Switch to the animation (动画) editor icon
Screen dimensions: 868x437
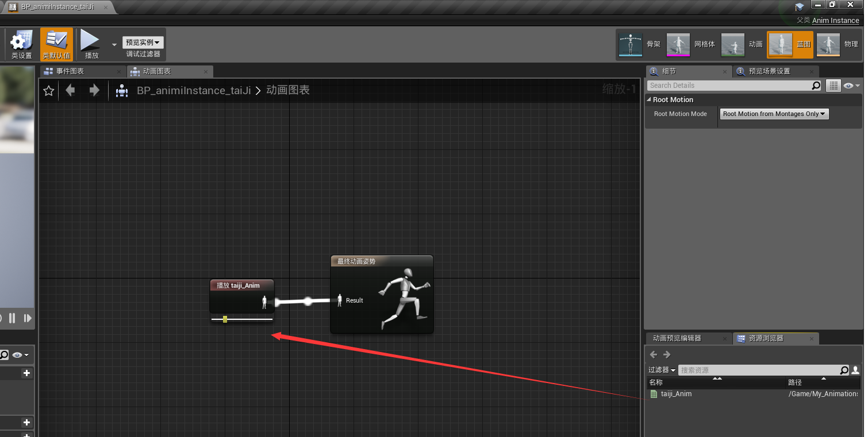click(x=732, y=44)
